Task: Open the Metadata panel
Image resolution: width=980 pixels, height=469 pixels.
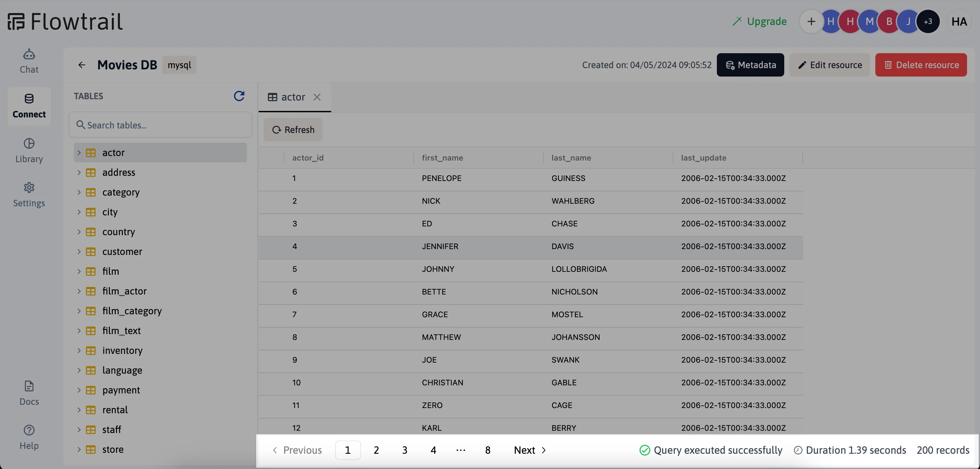Action: 750,65
